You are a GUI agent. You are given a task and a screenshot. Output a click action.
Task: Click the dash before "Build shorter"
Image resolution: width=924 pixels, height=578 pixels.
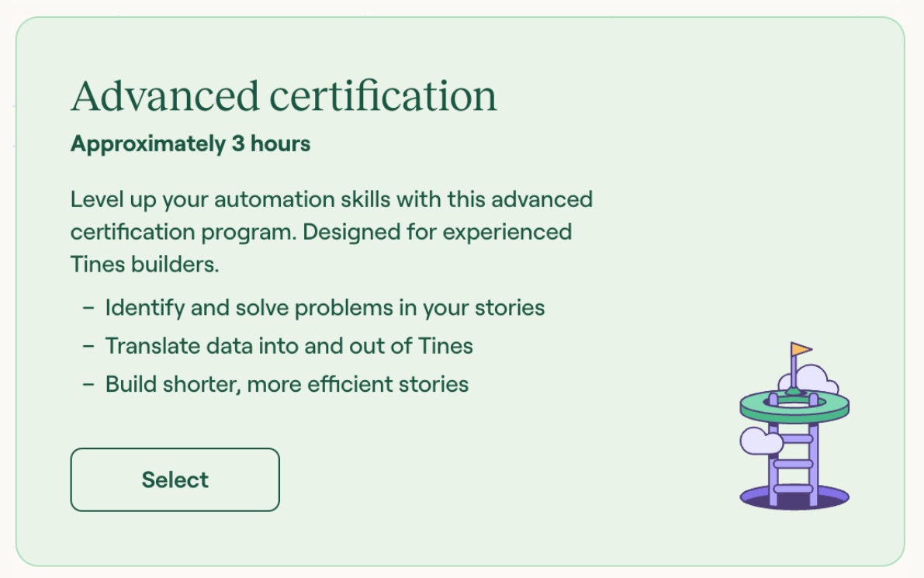pyautogui.click(x=88, y=385)
